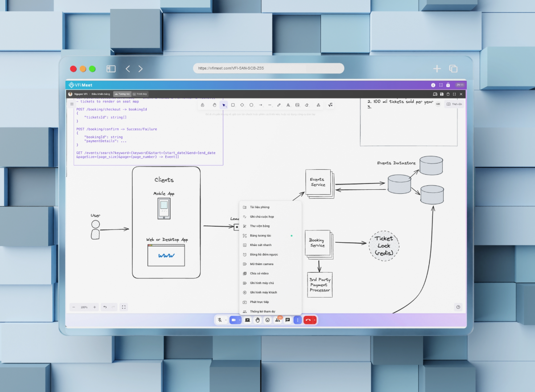Select the Text tool

[x=288, y=105]
